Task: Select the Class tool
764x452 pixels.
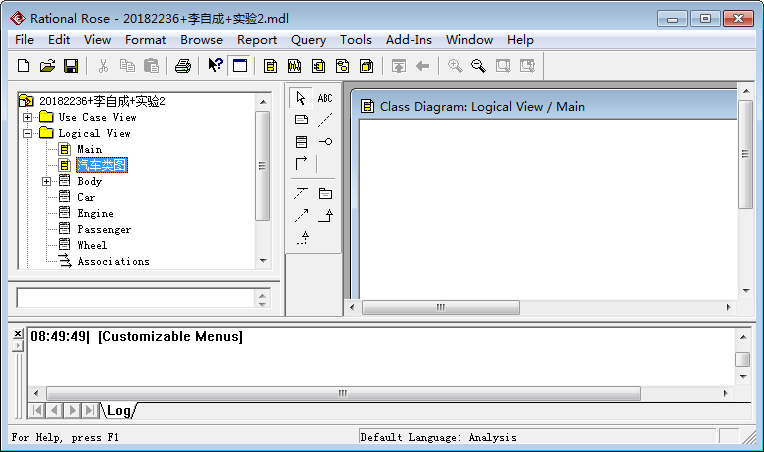Action: tap(302, 142)
